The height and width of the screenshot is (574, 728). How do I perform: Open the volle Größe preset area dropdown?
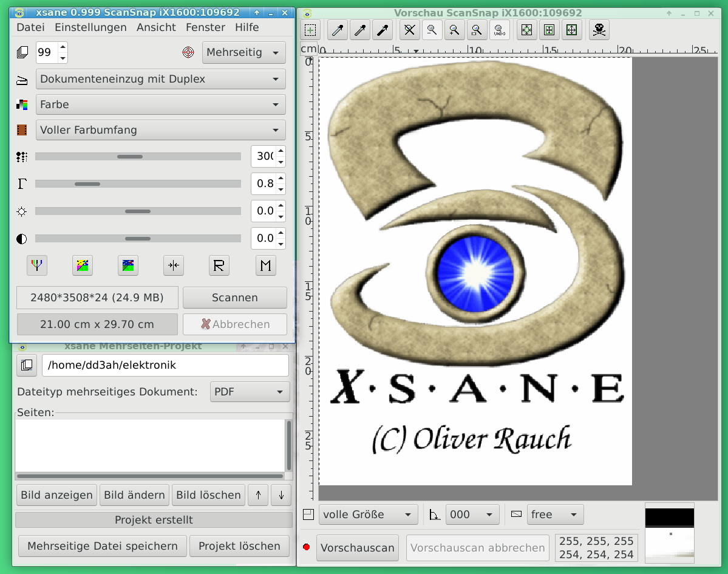point(368,514)
